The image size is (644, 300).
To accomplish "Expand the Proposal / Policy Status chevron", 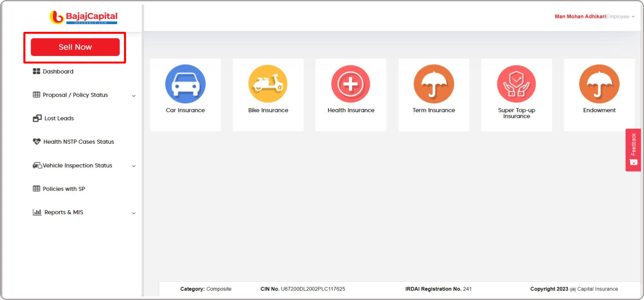I will (x=134, y=96).
